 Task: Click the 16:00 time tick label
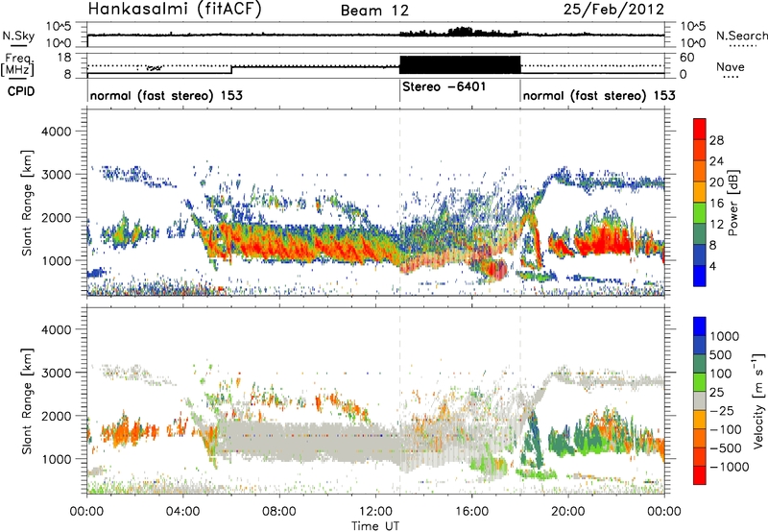[x=471, y=512]
